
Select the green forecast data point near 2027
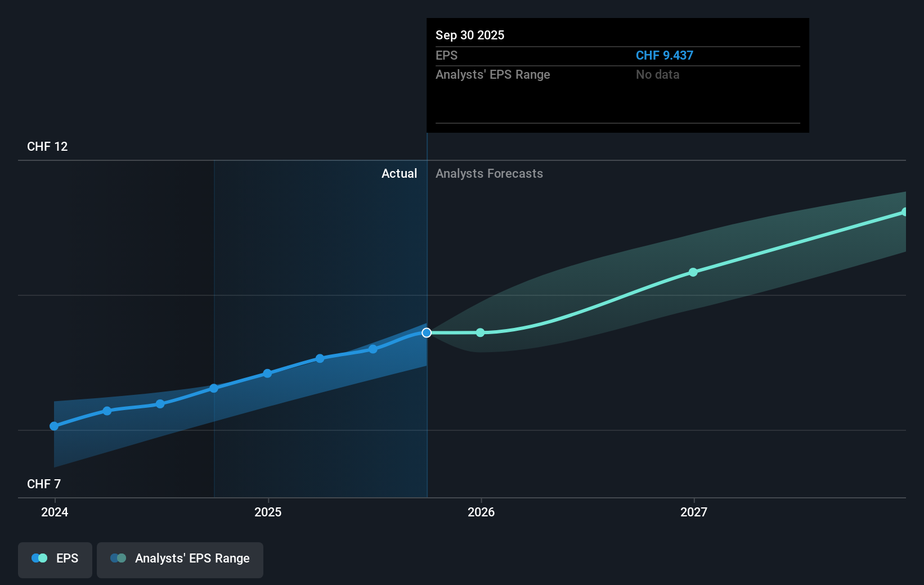point(693,272)
